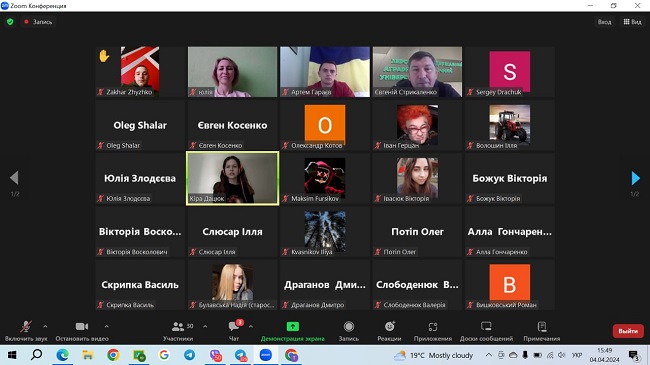Expand participants options arrow
650x365 pixels.
(205, 326)
